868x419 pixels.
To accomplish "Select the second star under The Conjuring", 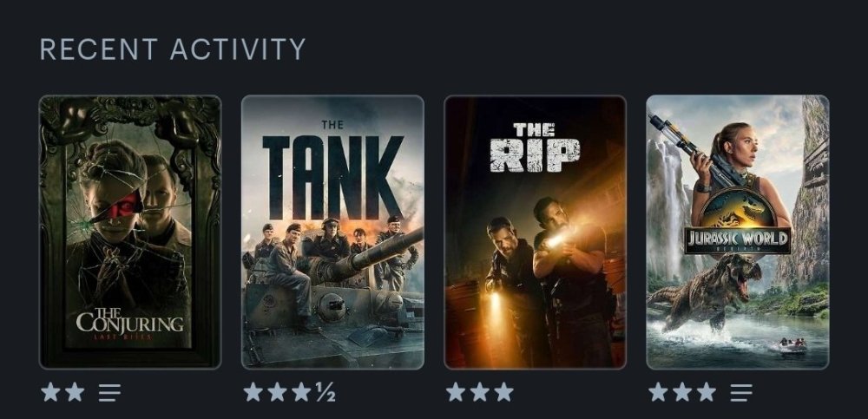I will click(x=75, y=392).
